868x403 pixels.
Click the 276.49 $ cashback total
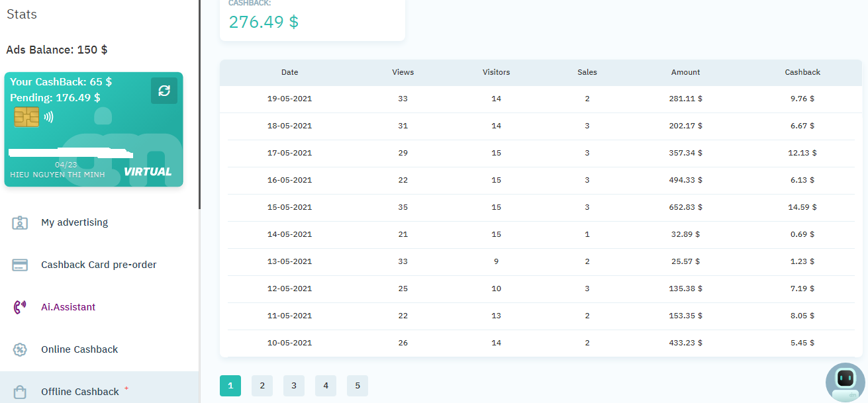pos(264,22)
